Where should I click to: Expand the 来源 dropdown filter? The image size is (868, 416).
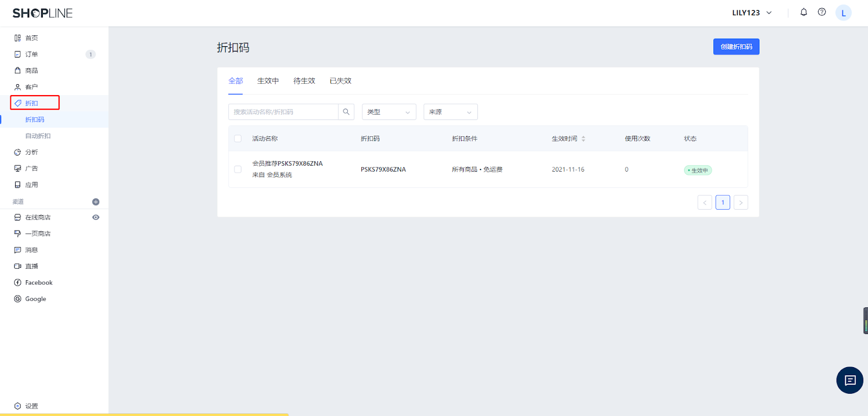(x=450, y=112)
